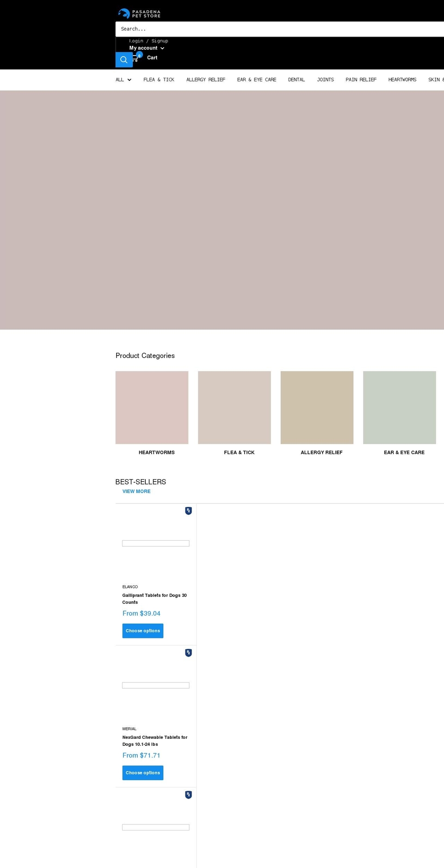Click the Galliprant product image placeholder
The width and height of the screenshot is (444, 868).
[x=156, y=543]
